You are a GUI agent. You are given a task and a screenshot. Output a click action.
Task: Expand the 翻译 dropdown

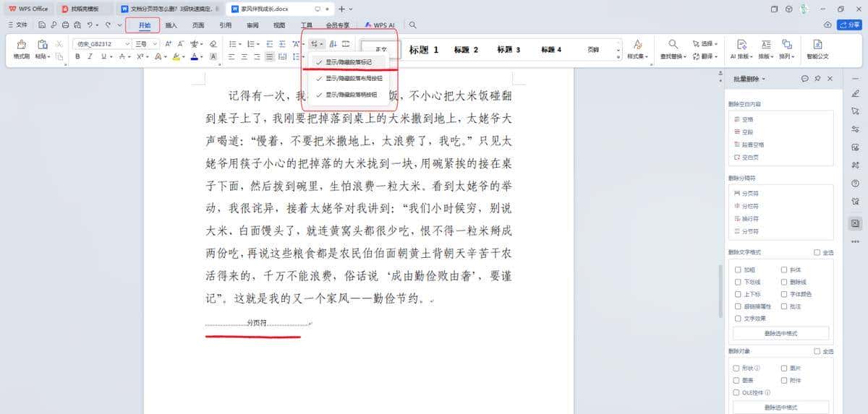click(x=717, y=56)
